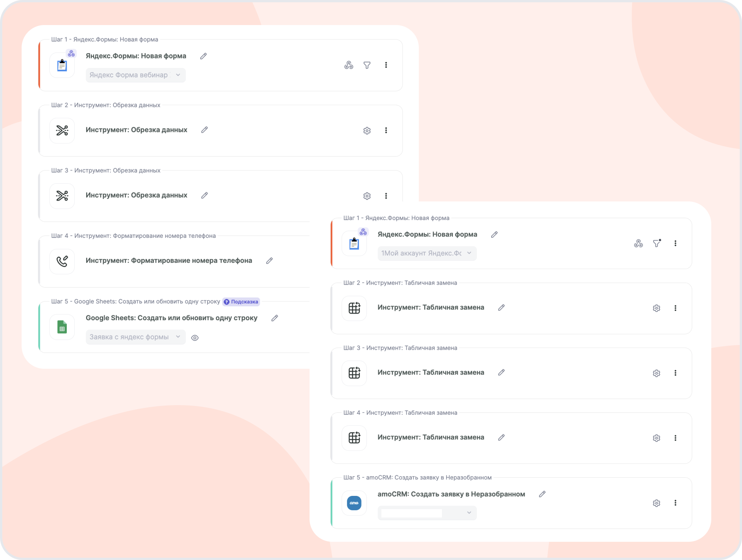
Task: Click the label 'Шаг 4 - Инструмент: Форматирование номера телефона'
Action: point(134,236)
